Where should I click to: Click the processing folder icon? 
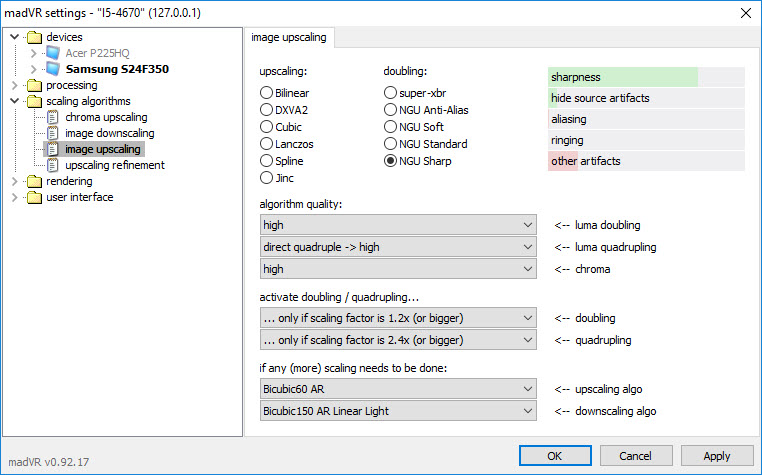[35, 86]
